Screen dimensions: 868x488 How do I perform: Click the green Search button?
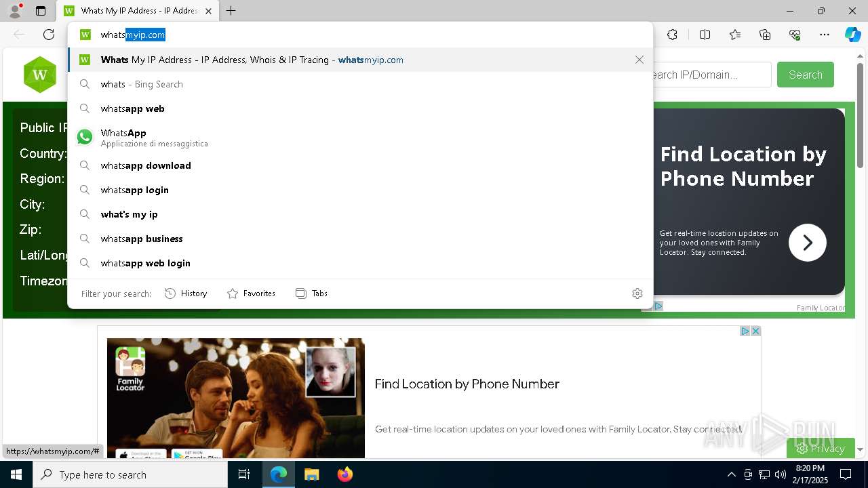(806, 75)
